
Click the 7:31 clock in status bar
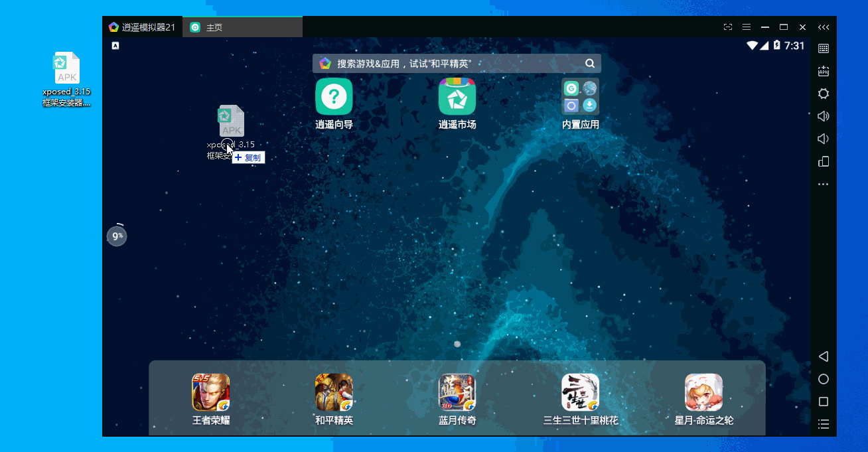click(794, 46)
